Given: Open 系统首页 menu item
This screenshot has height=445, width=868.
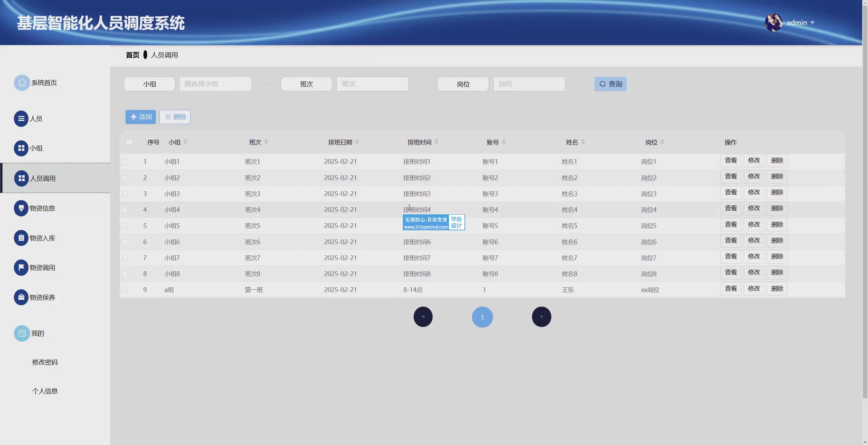Looking at the screenshot, I should coord(44,83).
